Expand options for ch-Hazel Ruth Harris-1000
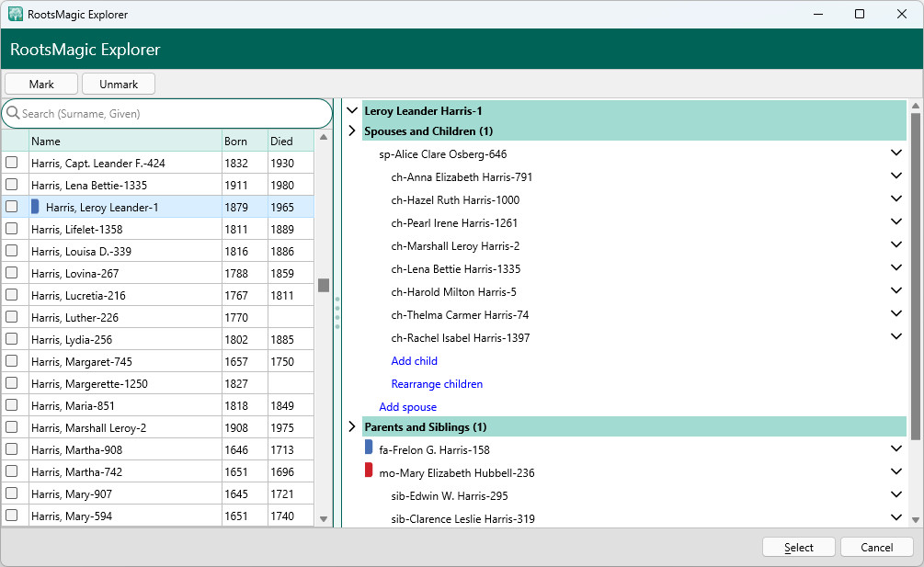Image resolution: width=924 pixels, height=567 pixels. (x=896, y=199)
